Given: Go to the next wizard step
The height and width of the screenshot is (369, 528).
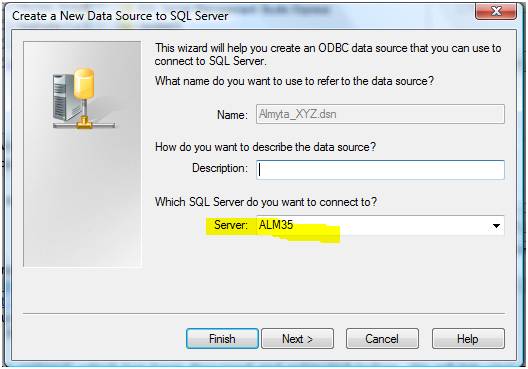Looking at the screenshot, I should [x=298, y=338].
